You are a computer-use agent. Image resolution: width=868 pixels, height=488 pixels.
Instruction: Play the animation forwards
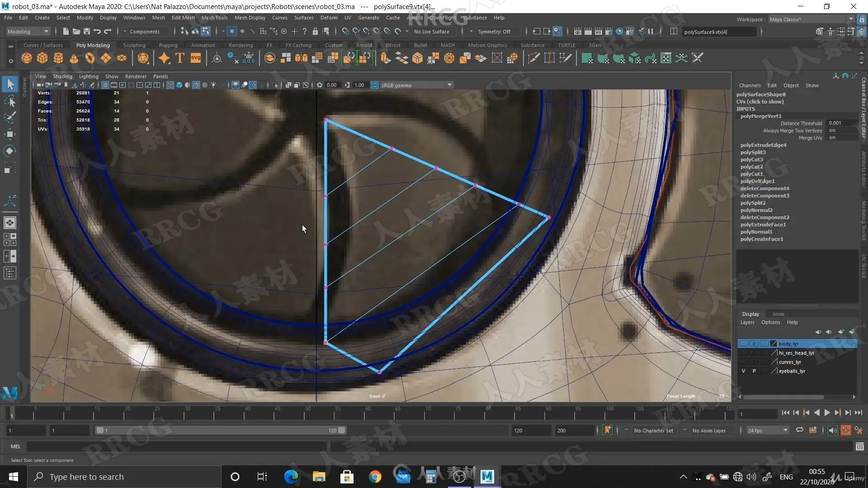pos(827,413)
